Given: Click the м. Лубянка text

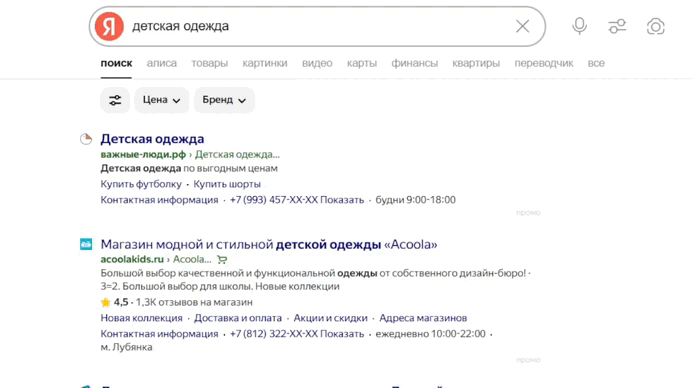Looking at the screenshot, I should pyautogui.click(x=126, y=347).
